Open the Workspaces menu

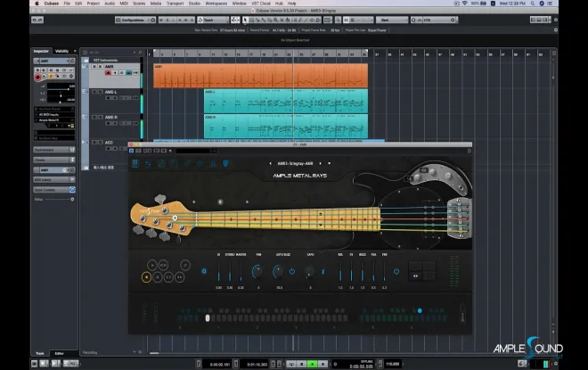coord(216,4)
